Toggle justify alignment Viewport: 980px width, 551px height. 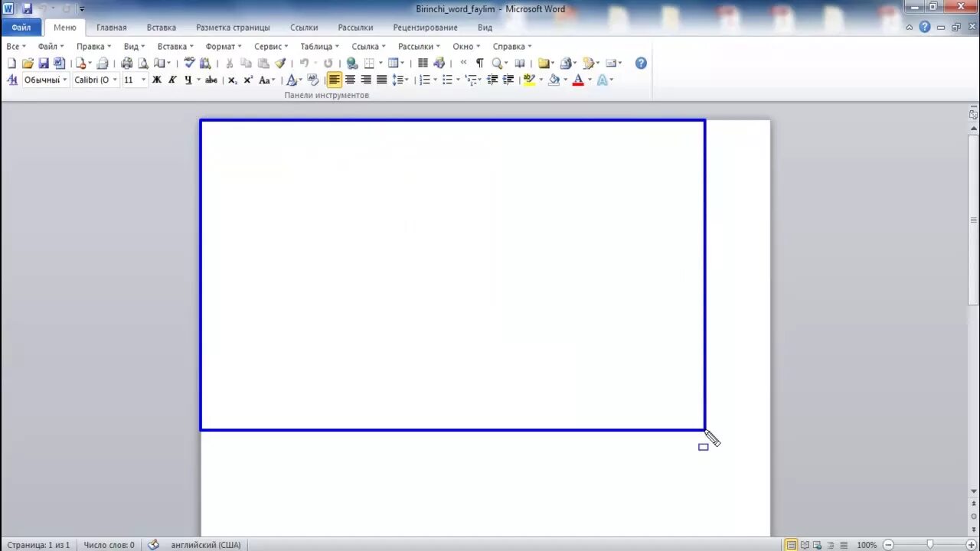click(381, 80)
